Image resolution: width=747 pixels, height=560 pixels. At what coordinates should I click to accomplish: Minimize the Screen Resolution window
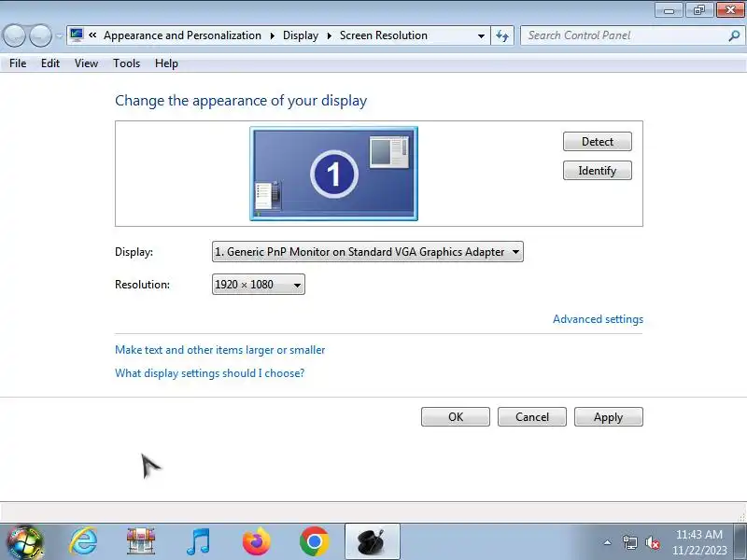click(669, 10)
